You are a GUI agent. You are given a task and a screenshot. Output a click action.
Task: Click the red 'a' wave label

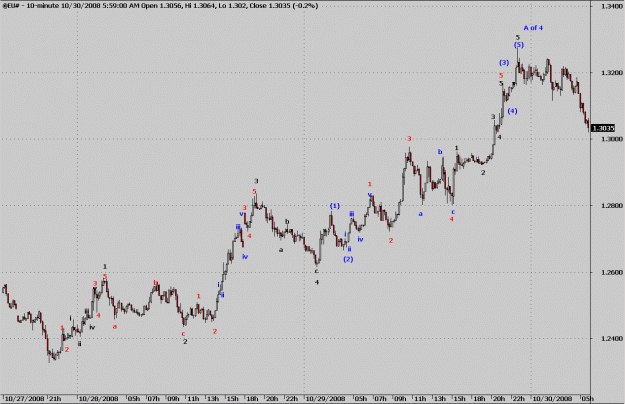coord(115,327)
